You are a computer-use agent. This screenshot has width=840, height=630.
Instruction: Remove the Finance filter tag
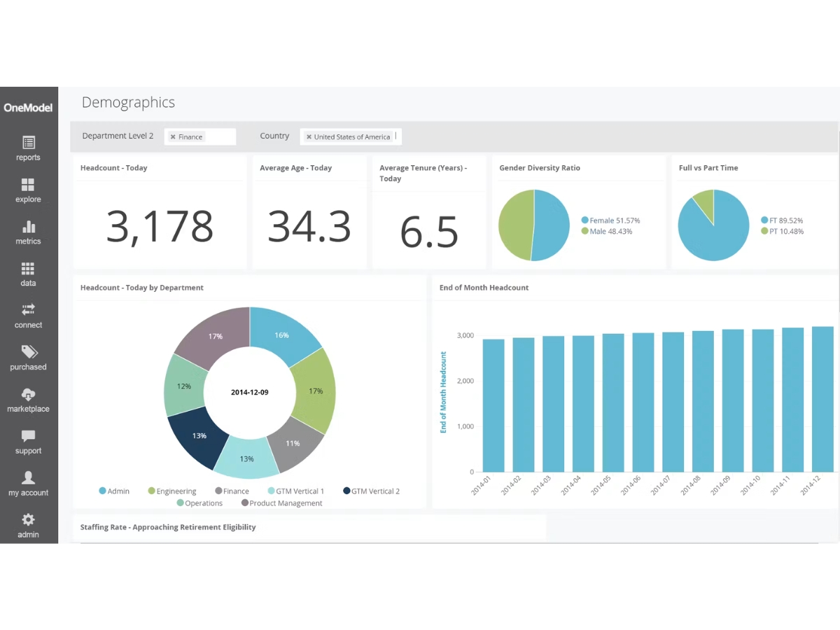pos(173,137)
